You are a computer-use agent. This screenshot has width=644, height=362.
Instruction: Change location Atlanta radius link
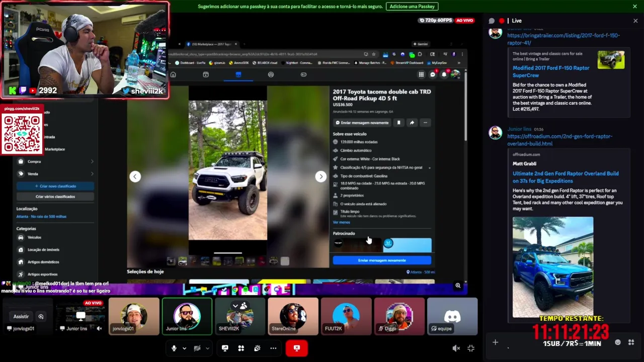(x=41, y=216)
